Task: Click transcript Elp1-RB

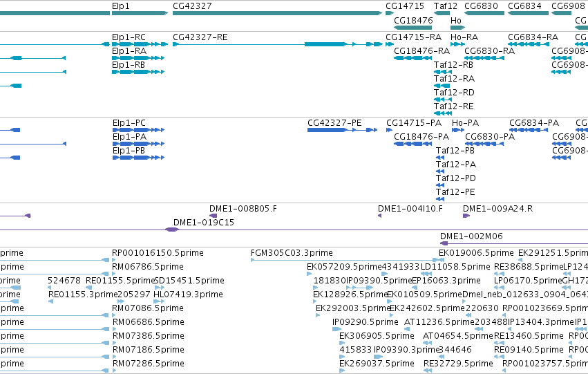Action: [x=138, y=72]
